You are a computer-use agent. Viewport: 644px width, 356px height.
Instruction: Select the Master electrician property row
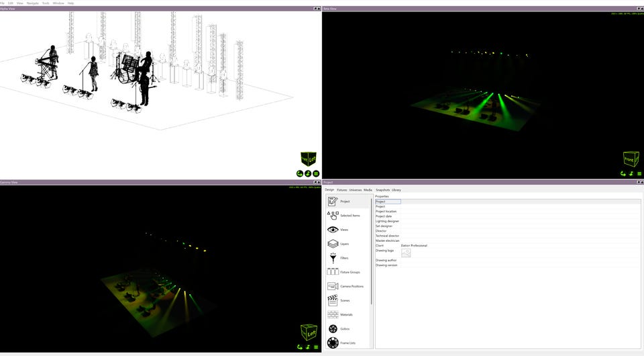(x=508, y=240)
